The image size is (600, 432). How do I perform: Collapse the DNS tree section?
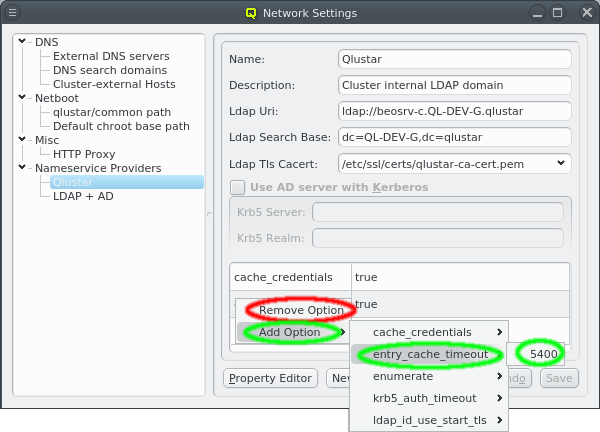23,42
